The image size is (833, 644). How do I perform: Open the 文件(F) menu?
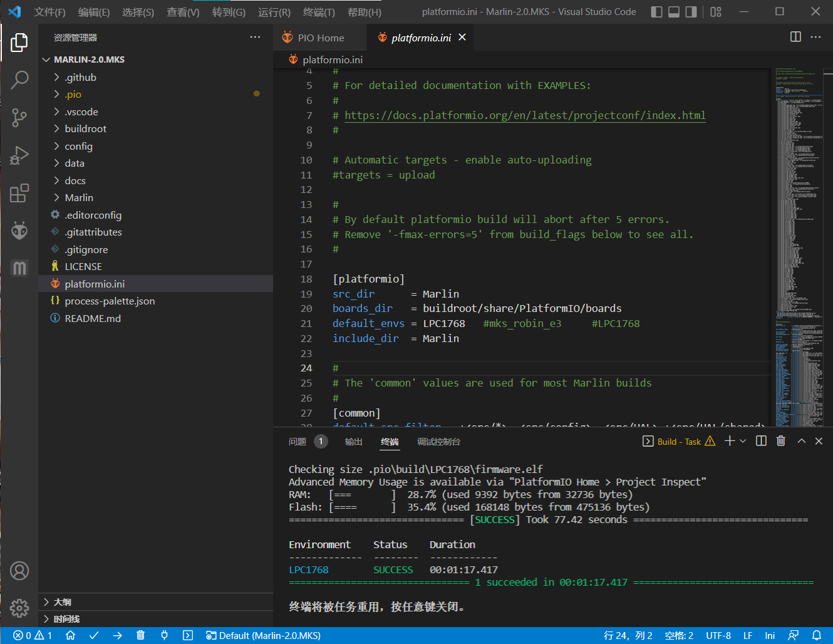49,12
